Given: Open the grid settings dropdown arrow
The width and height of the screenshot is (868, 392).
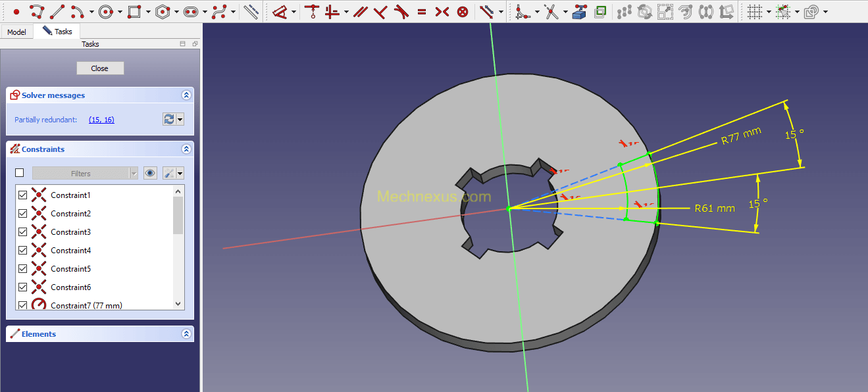Looking at the screenshot, I should coord(768,12).
